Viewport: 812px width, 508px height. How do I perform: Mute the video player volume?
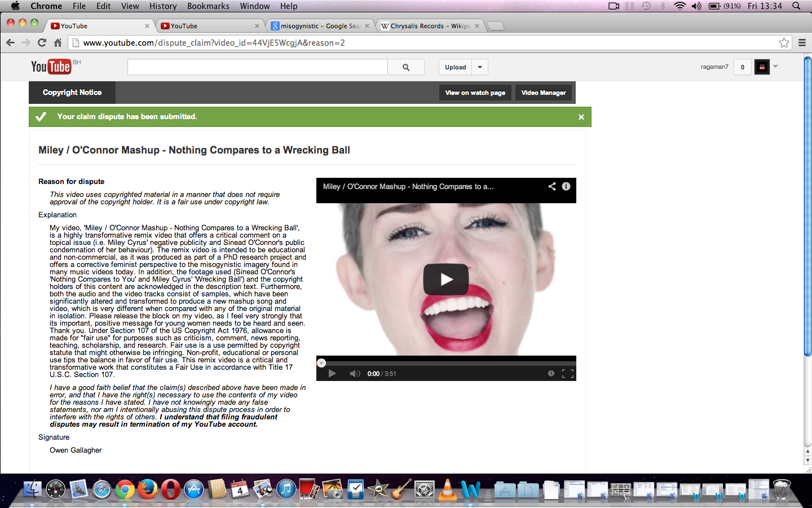click(x=355, y=374)
